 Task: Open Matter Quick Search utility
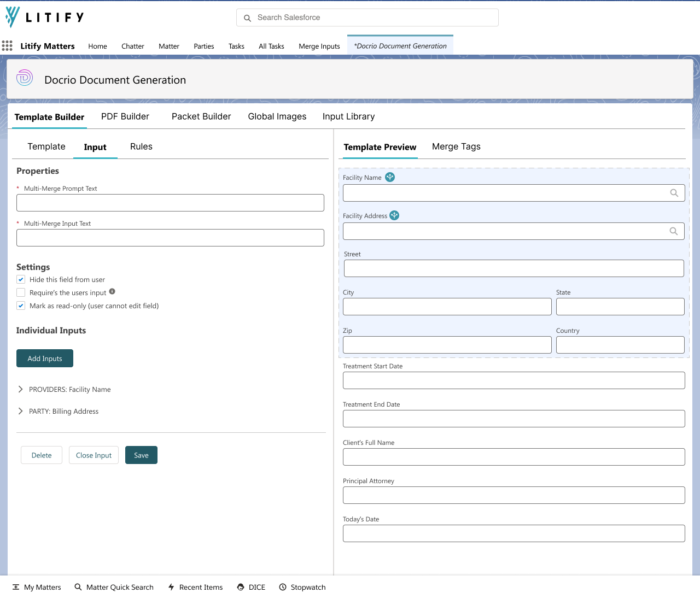114,587
